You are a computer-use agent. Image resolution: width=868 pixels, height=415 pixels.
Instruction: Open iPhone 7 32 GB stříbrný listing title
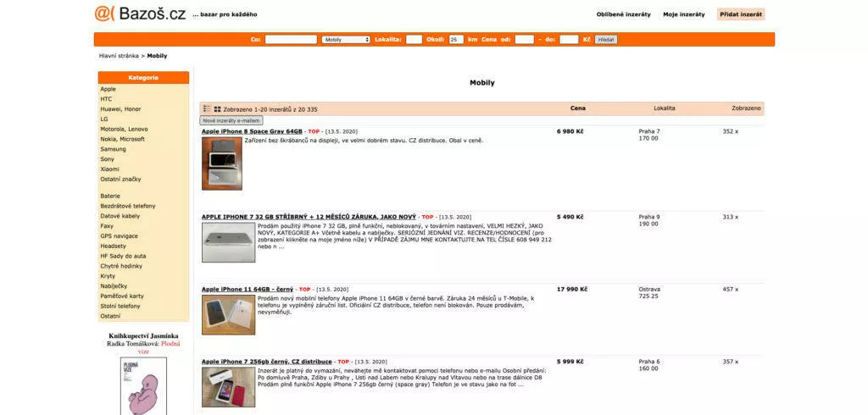pyautogui.click(x=309, y=217)
